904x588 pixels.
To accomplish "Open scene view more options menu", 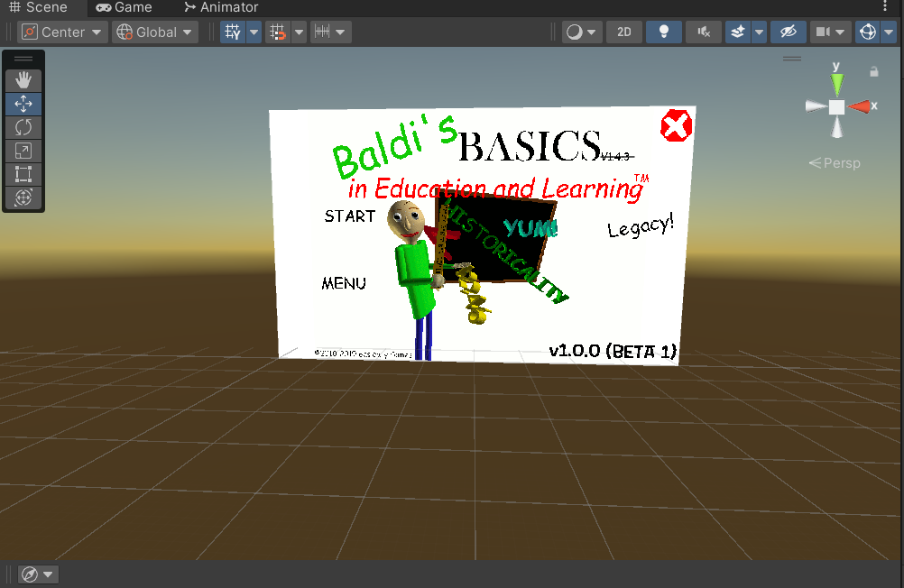I will click(885, 6).
